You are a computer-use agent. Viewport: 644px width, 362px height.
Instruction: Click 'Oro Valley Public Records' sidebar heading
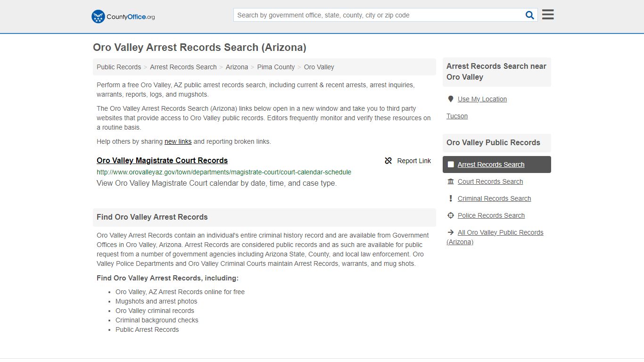[493, 142]
